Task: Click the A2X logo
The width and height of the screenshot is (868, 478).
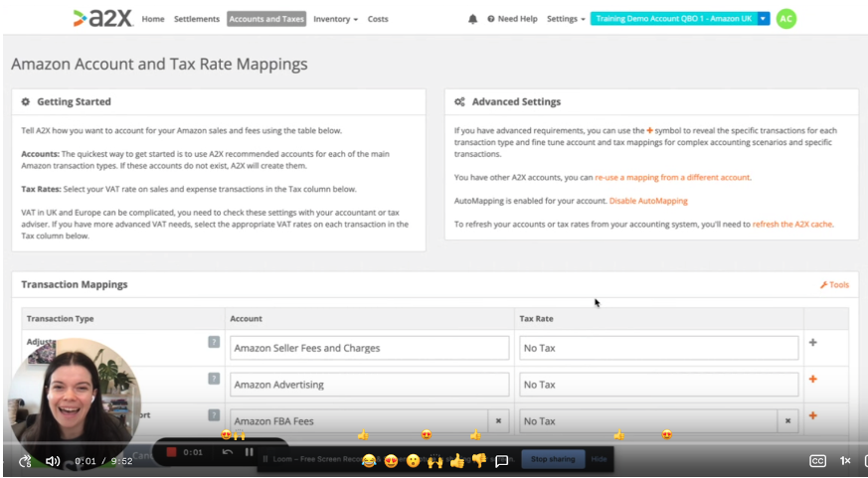Action: [103, 18]
